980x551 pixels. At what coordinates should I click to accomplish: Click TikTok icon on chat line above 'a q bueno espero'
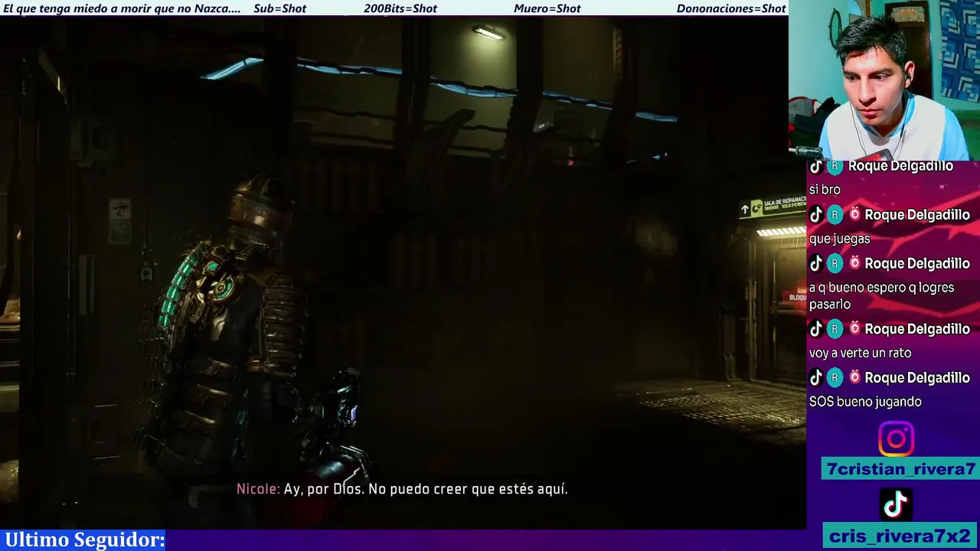(816, 263)
